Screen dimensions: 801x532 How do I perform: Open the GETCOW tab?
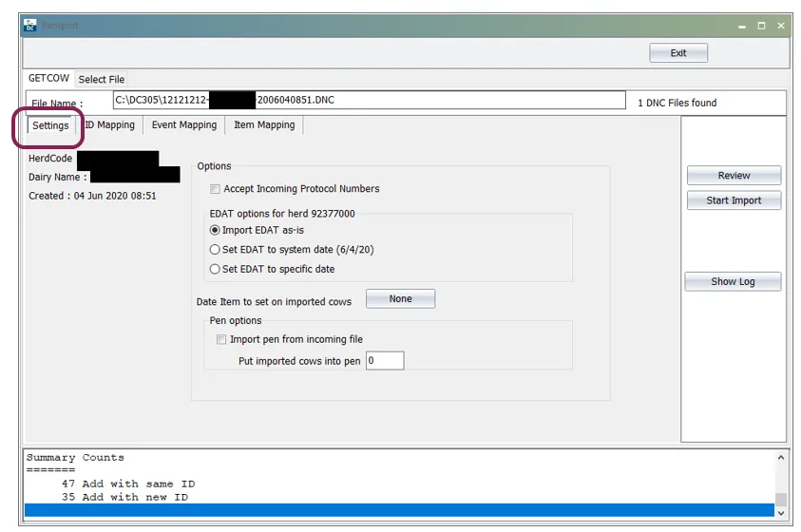point(48,78)
